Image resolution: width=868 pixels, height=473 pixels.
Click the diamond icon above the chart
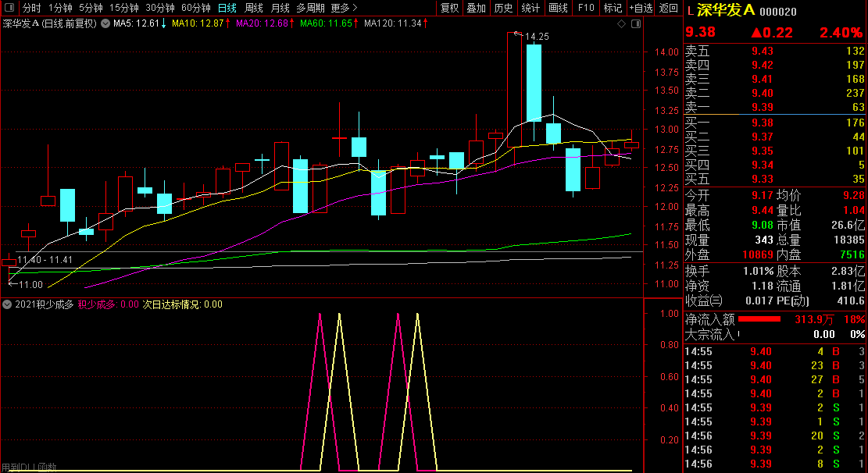(x=621, y=23)
